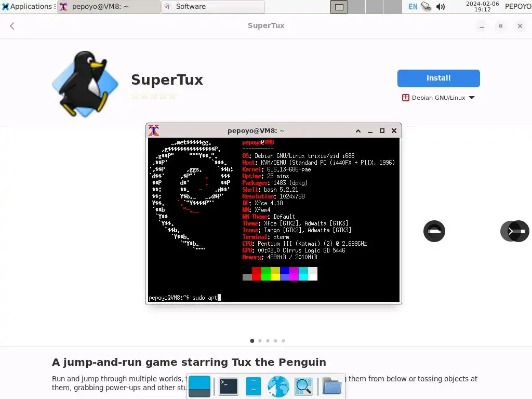The height and width of the screenshot is (399, 532).
Task: Launch the terminal emulator from dock
Action: point(229,387)
